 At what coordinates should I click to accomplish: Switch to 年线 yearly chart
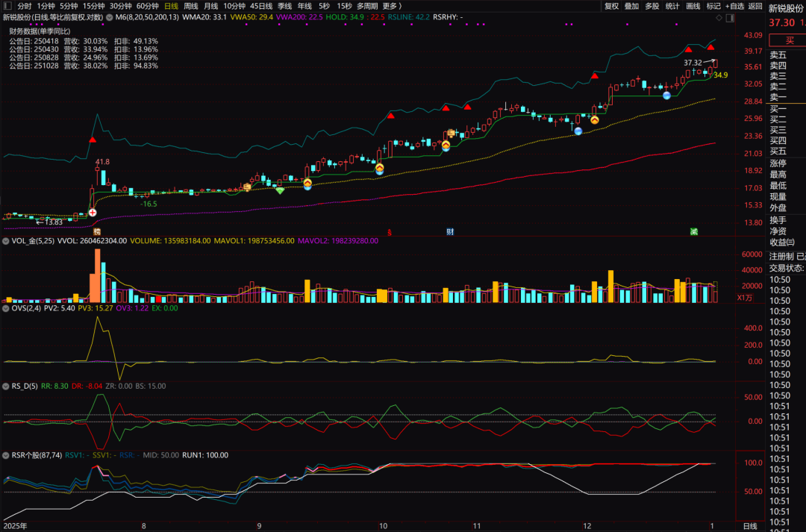tap(304, 6)
